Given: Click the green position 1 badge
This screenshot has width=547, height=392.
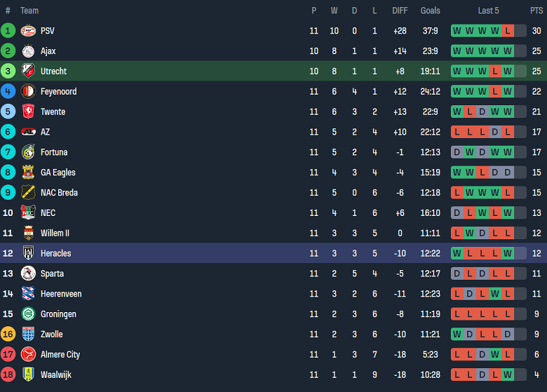Looking at the screenshot, I should point(8,31).
